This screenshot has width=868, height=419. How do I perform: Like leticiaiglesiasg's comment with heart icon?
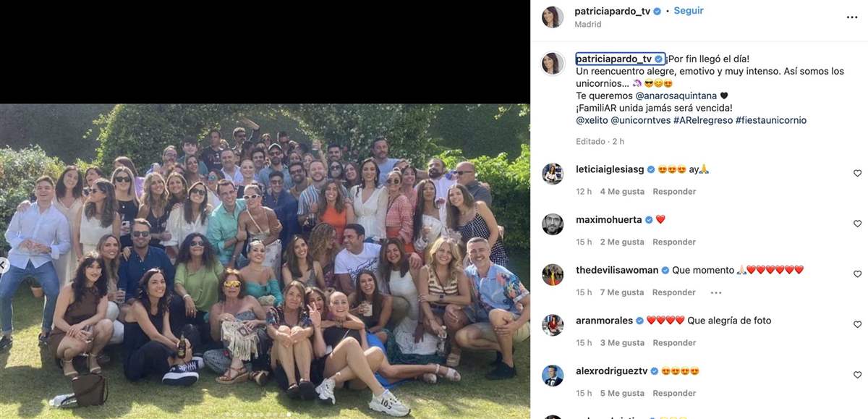click(x=857, y=173)
